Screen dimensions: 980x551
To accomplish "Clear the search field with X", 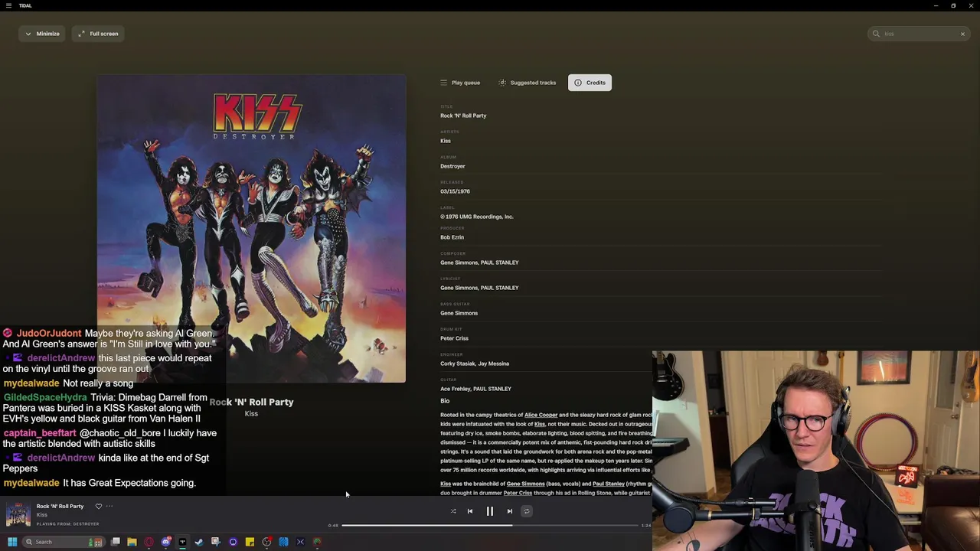I will [962, 34].
